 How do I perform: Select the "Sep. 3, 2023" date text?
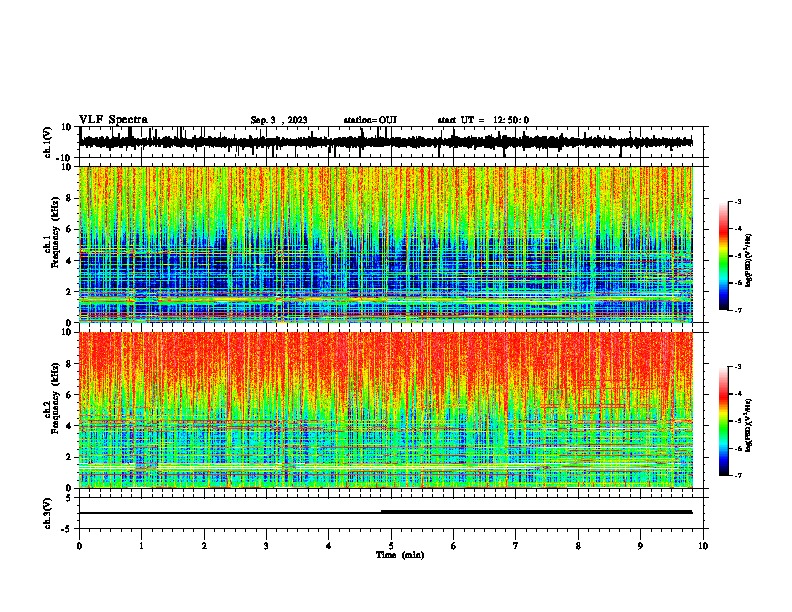(279, 120)
